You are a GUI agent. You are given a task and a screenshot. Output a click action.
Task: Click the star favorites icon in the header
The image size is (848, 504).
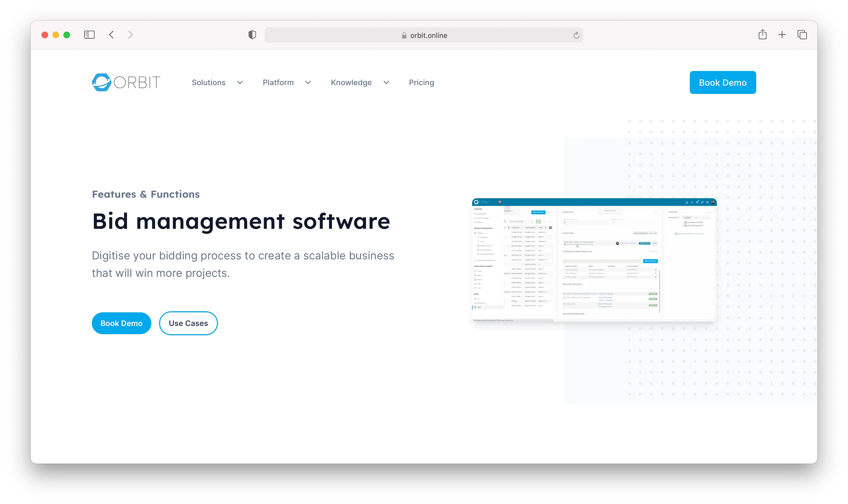[x=692, y=202]
